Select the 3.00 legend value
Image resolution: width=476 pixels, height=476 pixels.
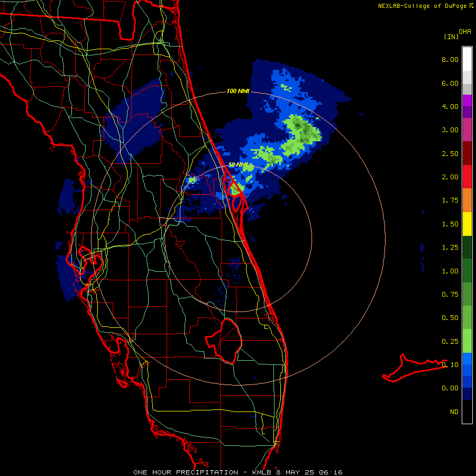450,130
